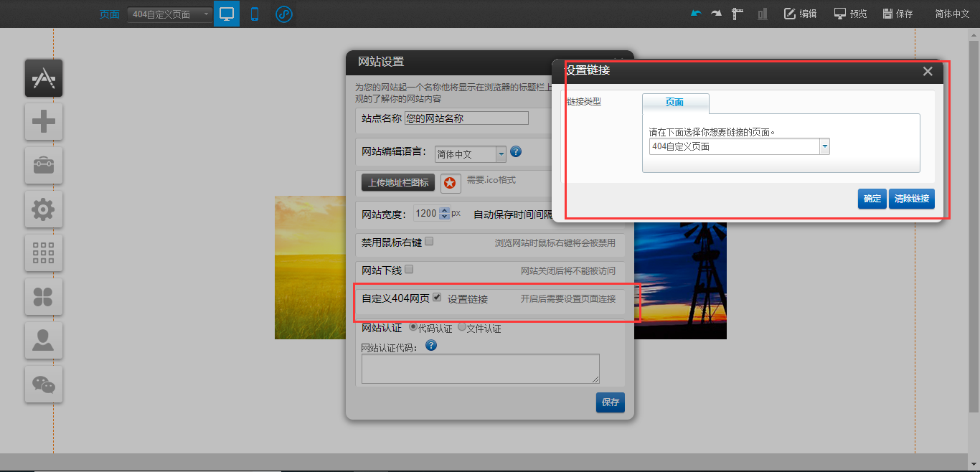Toggle the 禁用鼠标右键 checkbox
980x472 pixels.
pos(429,242)
